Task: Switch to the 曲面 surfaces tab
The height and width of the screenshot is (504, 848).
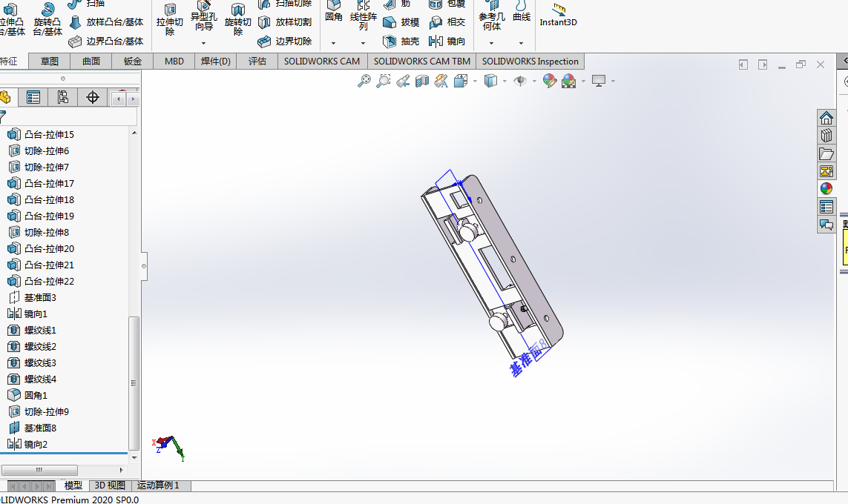Action: (x=91, y=61)
